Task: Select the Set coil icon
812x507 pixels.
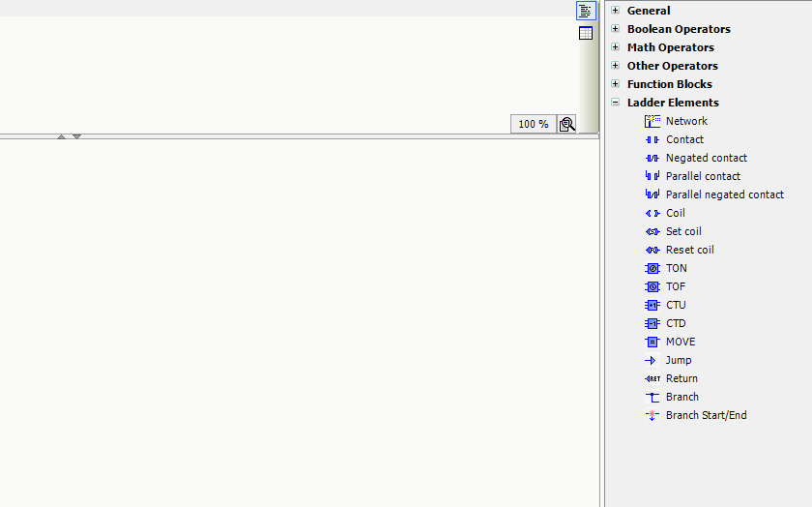Action: pos(652,231)
